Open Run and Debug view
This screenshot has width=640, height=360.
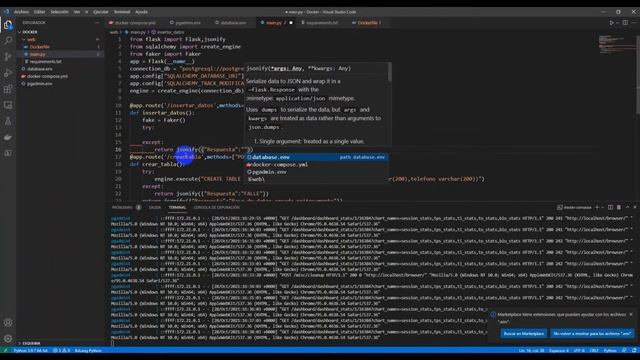(x=8, y=73)
